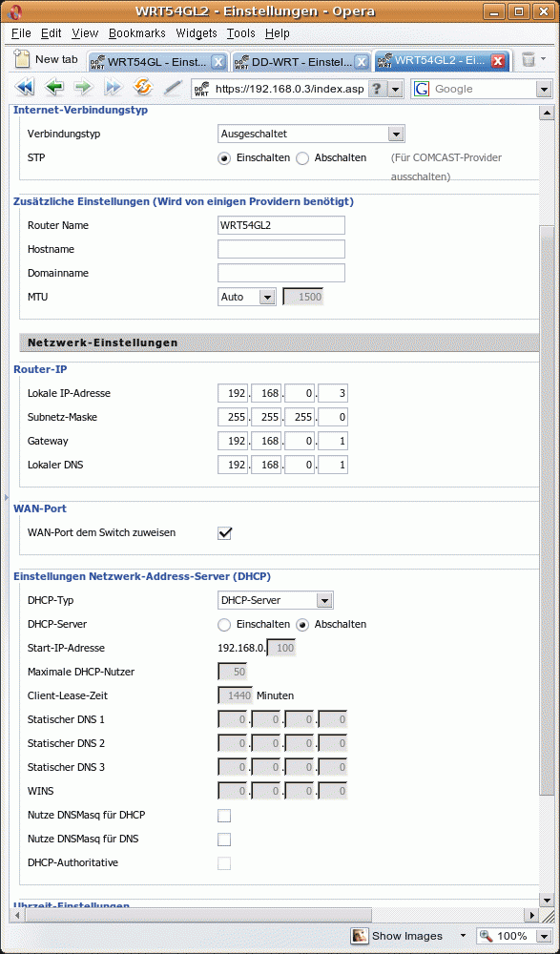560x954 pixels.
Task: Open the address bar history dropdown
Action: 396,90
